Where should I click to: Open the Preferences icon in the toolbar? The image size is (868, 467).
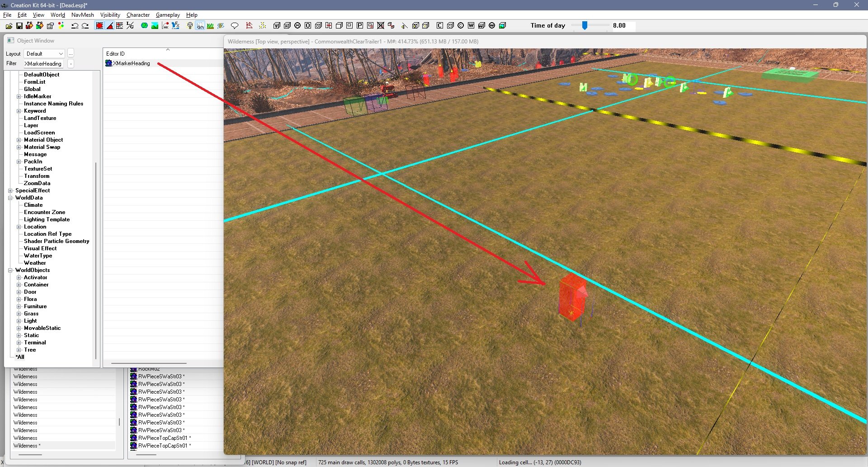coord(50,26)
